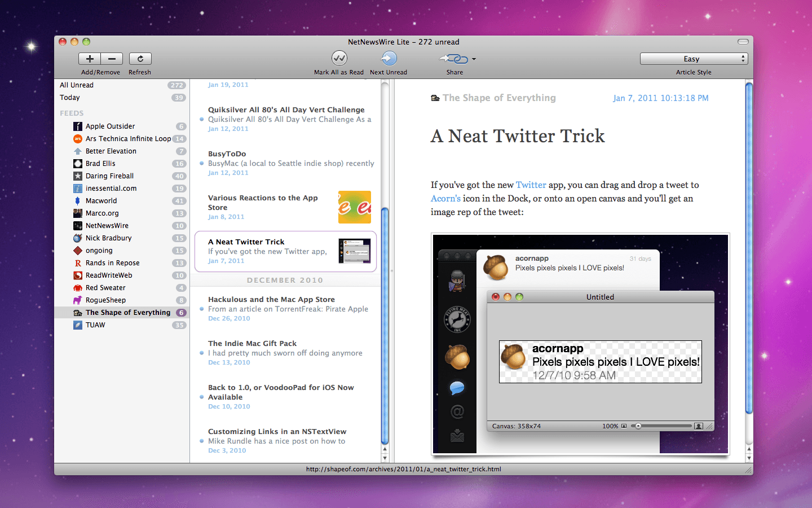Open the Share toolbar icon

coord(454,59)
